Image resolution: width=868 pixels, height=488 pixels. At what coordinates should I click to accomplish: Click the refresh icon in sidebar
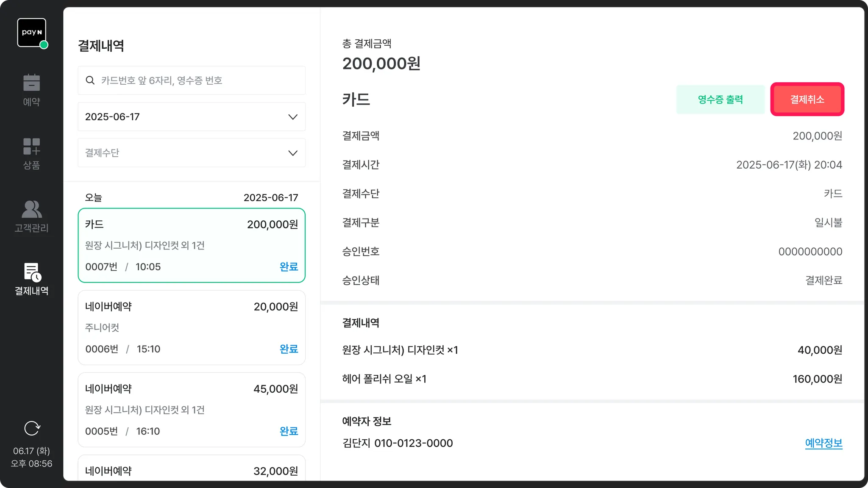[x=32, y=428]
